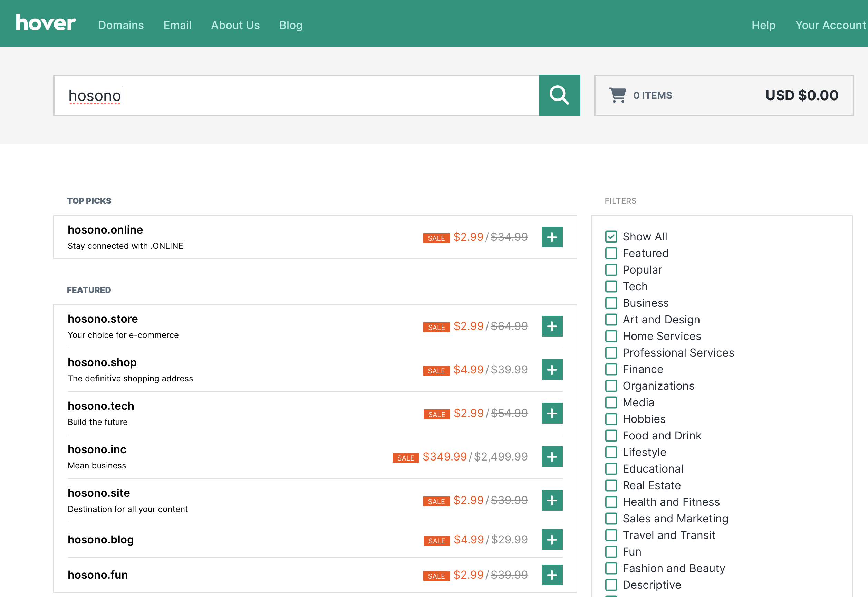Viewport: 868px width, 597px height.
Task: Enable the Sales and Marketing filter
Action: pos(611,519)
